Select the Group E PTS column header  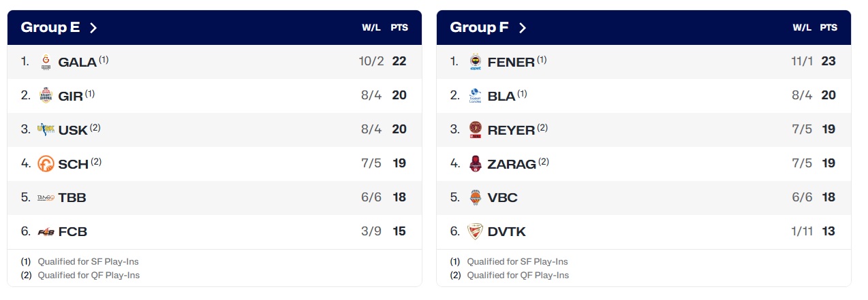click(399, 28)
